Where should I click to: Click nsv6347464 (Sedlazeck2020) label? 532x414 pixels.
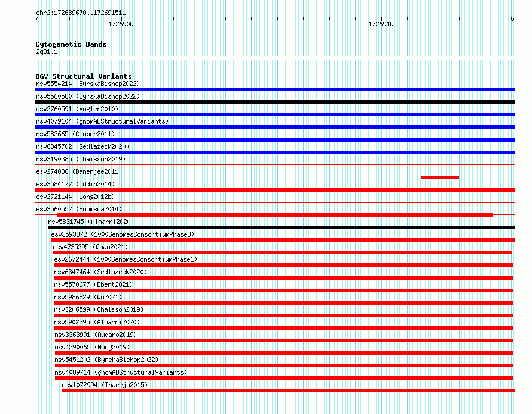(x=100, y=272)
